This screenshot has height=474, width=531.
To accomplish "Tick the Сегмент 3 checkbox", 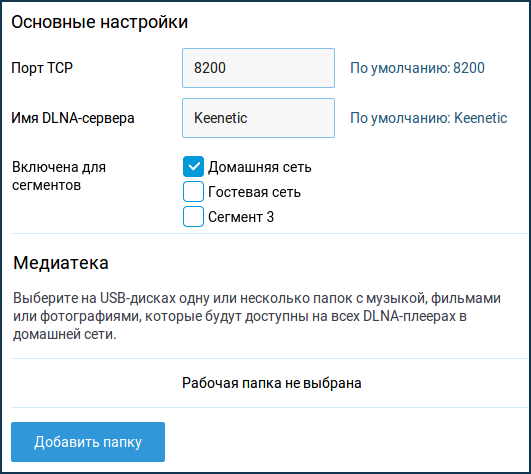I will tap(193, 217).
